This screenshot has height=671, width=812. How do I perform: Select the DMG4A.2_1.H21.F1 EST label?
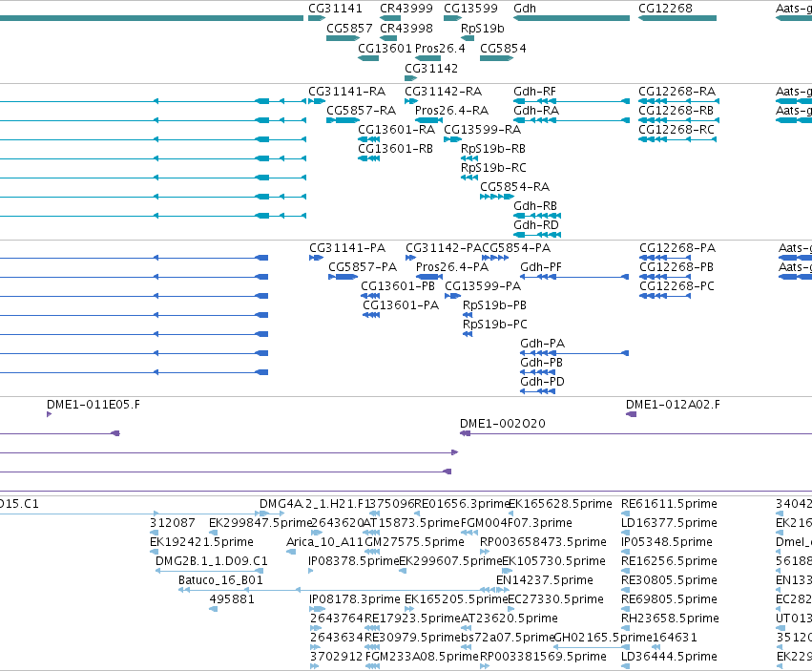click(313, 504)
